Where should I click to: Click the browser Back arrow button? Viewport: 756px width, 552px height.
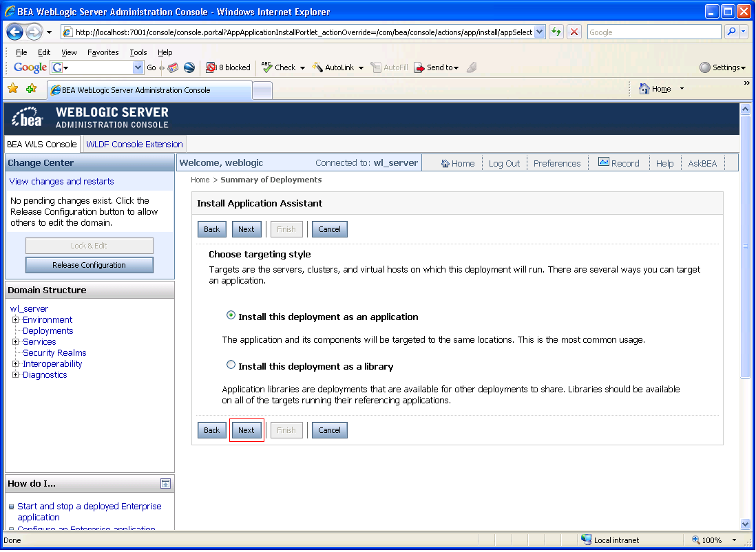pyautogui.click(x=15, y=32)
